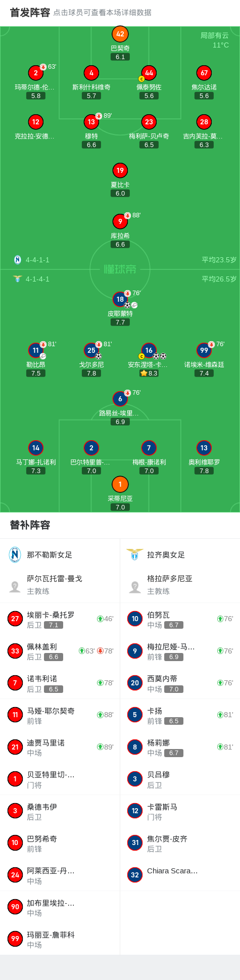
Task: Click the 那不勒斯女足 team logo
Action: coord(15,554)
